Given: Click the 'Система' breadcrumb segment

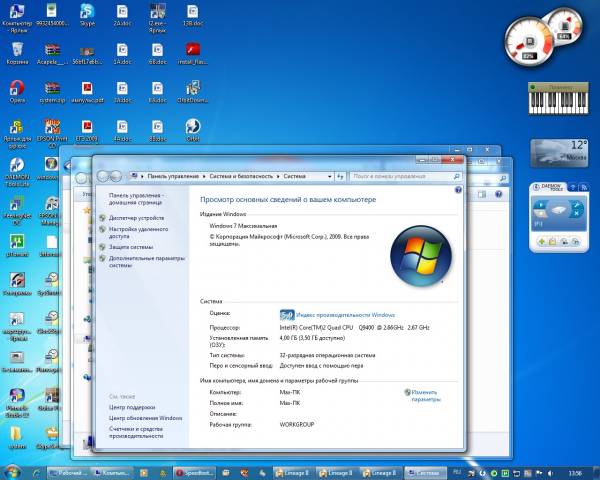Looking at the screenshot, I should 294,176.
